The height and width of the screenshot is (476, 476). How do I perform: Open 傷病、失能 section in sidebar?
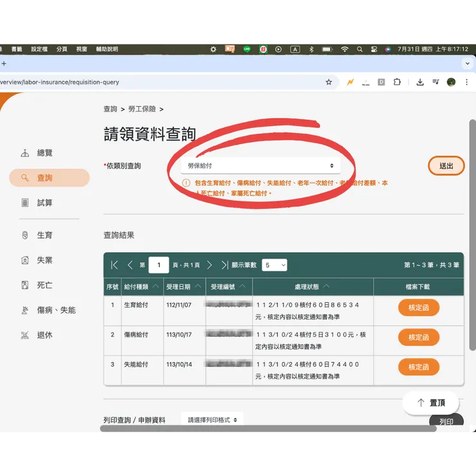(48, 310)
